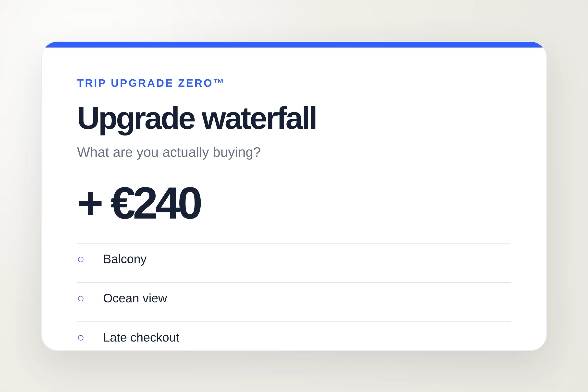Click the TRIP UPGRADE ZERO™ eyebrow label
This screenshot has height=392, width=588.
150,83
